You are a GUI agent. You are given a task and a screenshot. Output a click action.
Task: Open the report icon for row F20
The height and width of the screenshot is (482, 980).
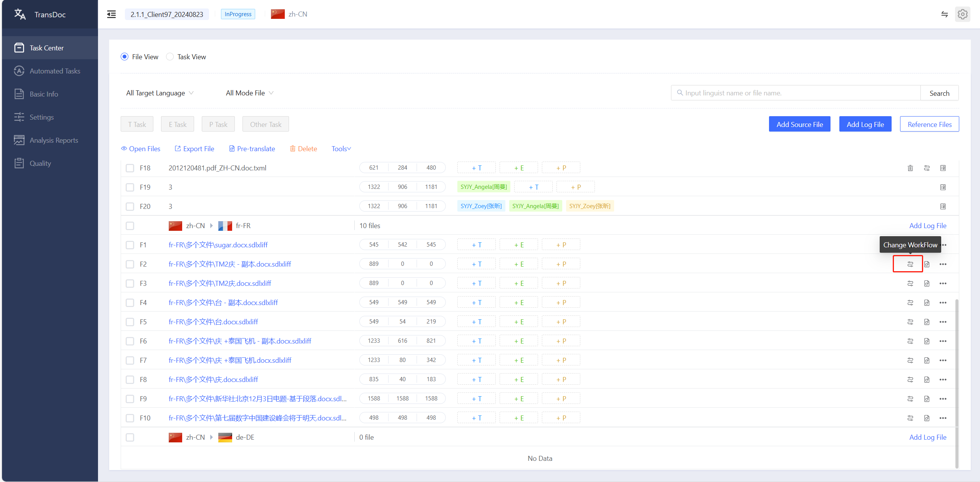[943, 206]
